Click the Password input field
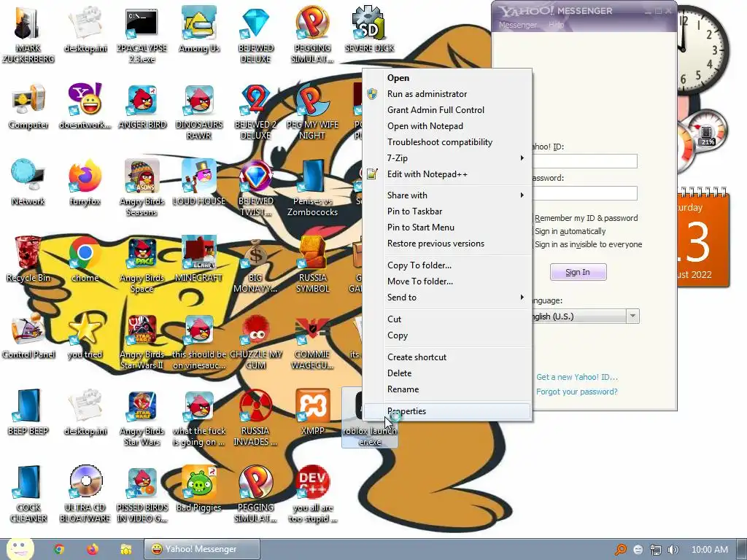Viewport: 747px width, 560px height. pos(584,193)
